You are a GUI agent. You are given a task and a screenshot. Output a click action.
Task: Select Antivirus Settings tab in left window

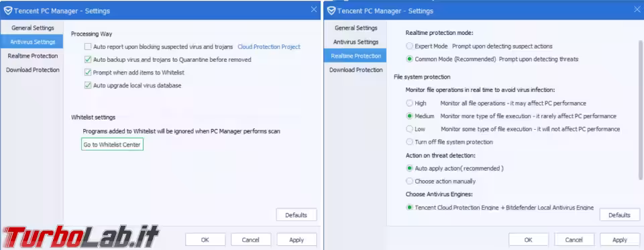[32, 42]
